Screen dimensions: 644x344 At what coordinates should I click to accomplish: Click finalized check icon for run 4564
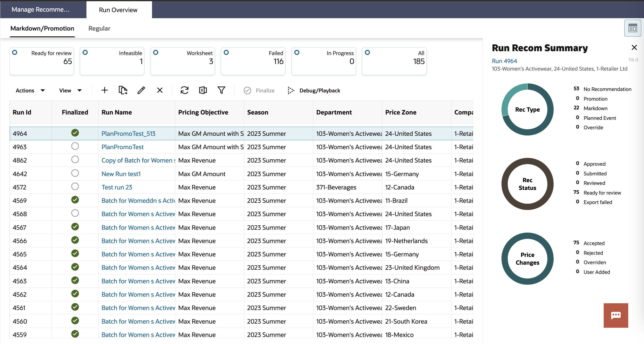point(75,267)
